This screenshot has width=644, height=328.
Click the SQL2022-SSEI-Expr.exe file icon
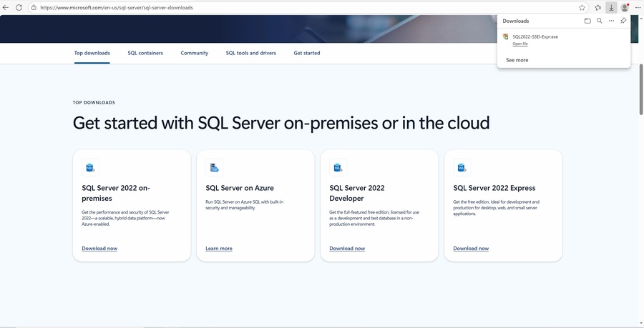click(506, 37)
